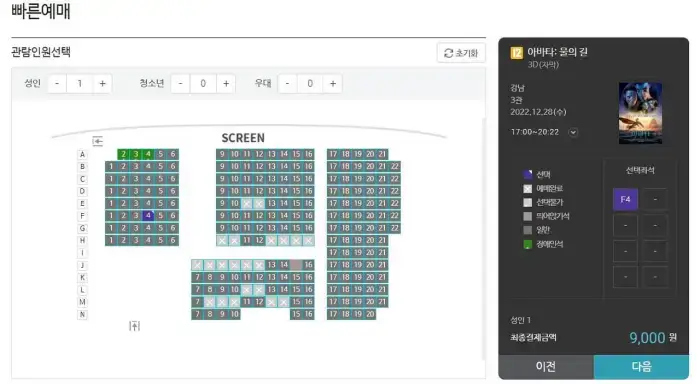The width and height of the screenshot is (700, 384).
Task: Increase 성인 count with plus button
Action: [102, 83]
